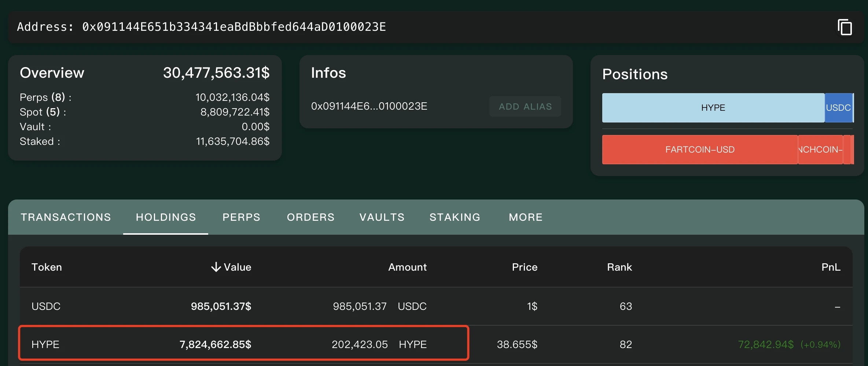The image size is (868, 366).
Task: Click the ADD ALIAS button
Action: point(525,106)
